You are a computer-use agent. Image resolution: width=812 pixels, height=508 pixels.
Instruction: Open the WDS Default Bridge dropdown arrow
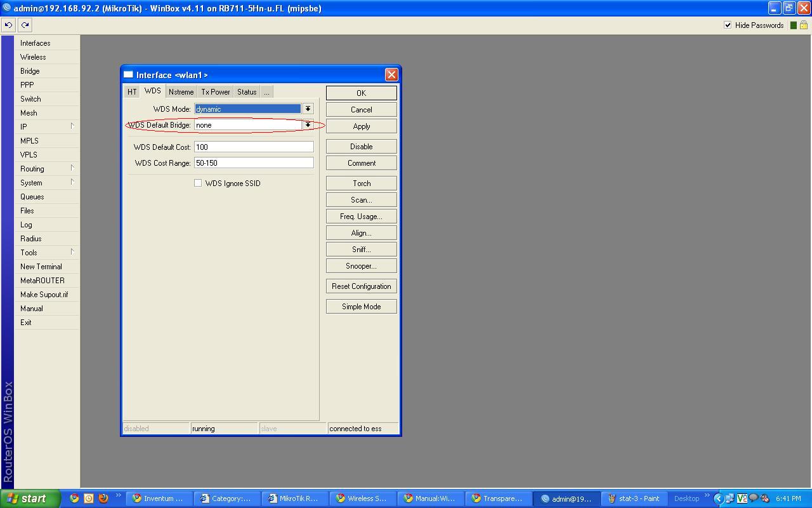[308, 125]
